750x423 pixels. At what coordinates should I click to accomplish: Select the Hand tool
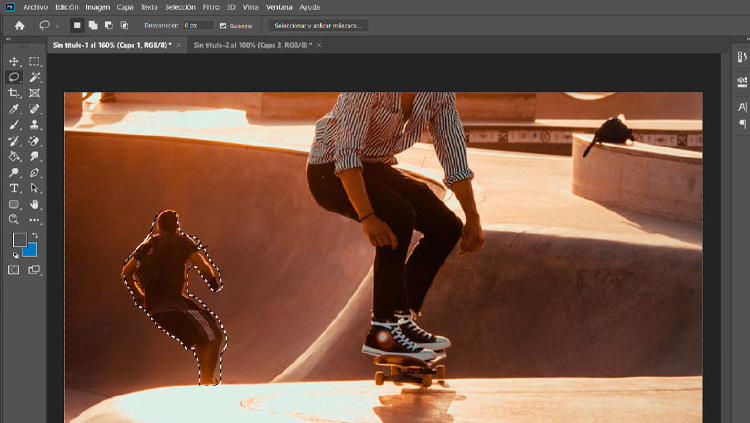(34, 204)
